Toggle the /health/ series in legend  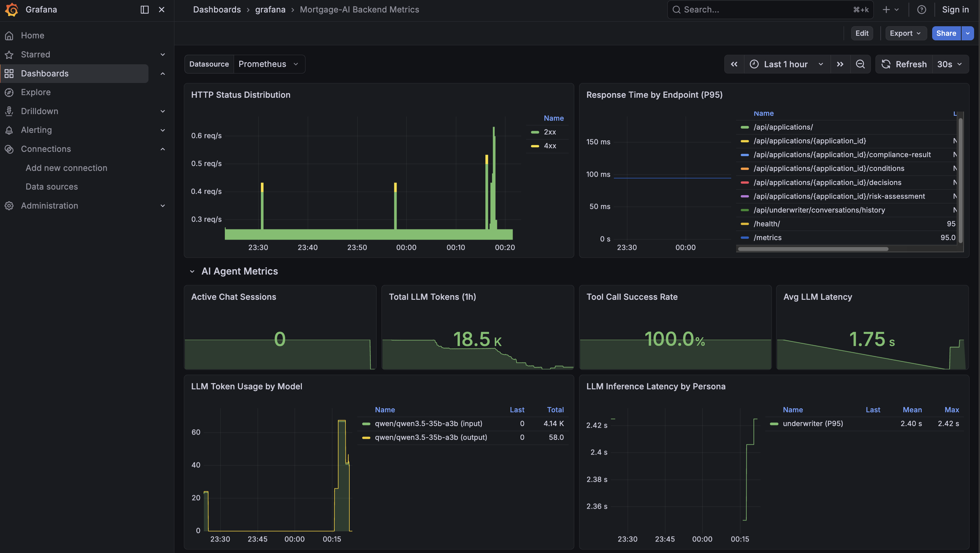[x=767, y=224]
